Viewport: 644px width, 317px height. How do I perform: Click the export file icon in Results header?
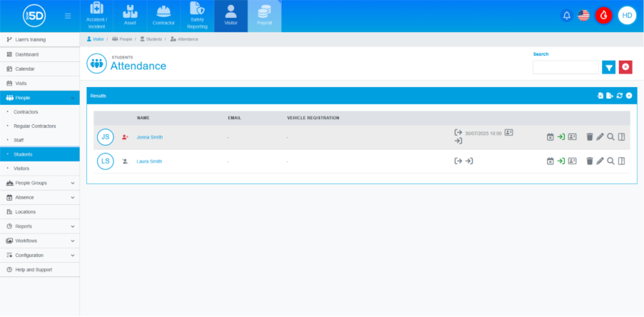pyautogui.click(x=610, y=96)
